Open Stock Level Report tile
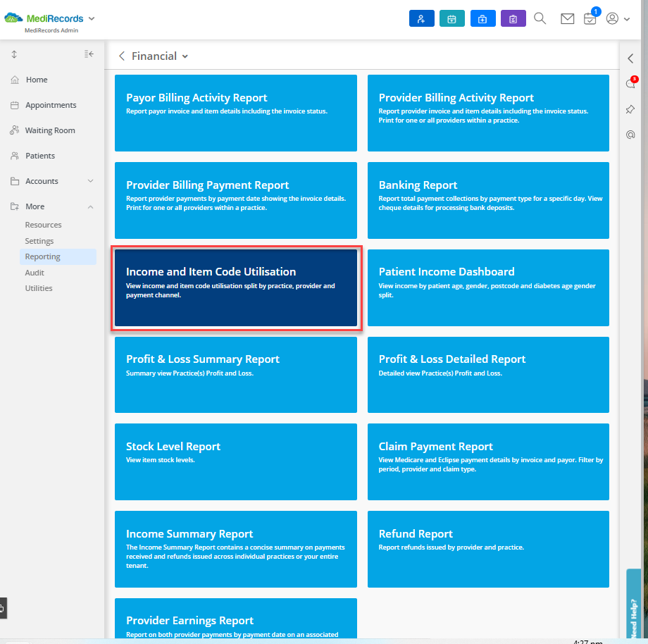 pos(235,462)
